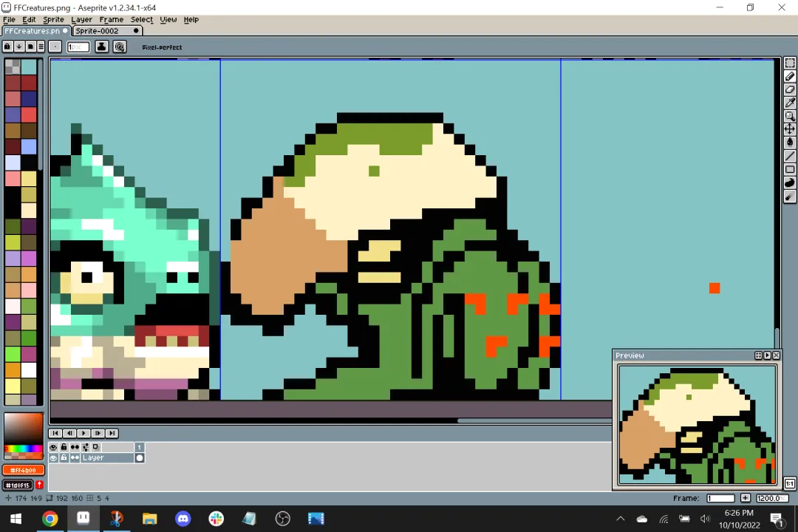The width and height of the screenshot is (798, 532).
Task: Click the dynamics icon next to ink button
Action: click(x=120, y=47)
